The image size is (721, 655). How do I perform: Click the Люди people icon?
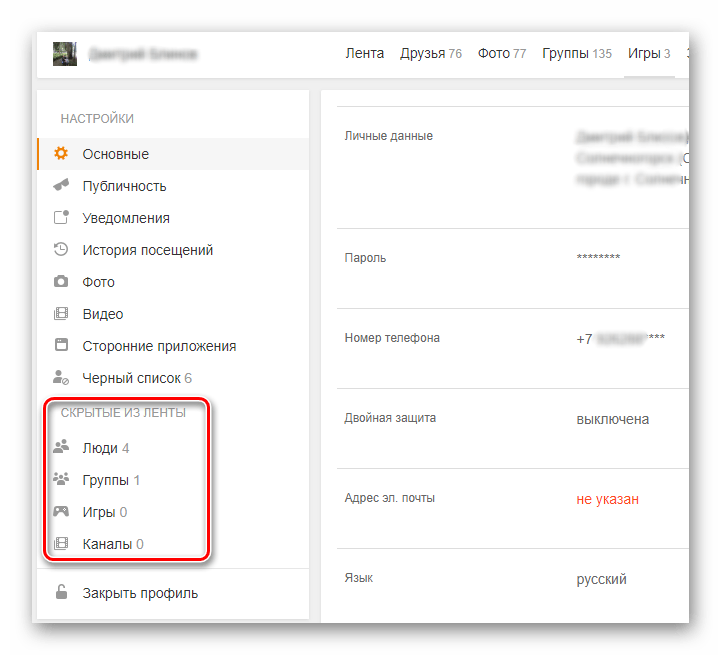coord(61,447)
